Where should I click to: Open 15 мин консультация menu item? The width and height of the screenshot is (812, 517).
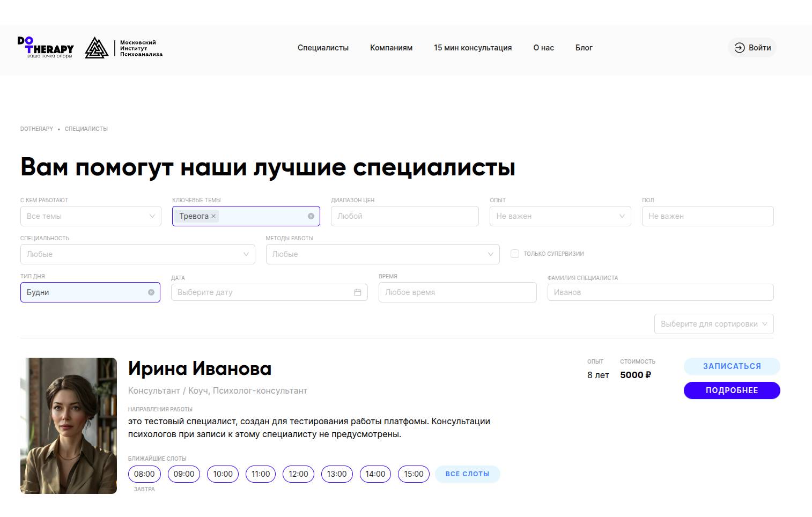pos(473,48)
